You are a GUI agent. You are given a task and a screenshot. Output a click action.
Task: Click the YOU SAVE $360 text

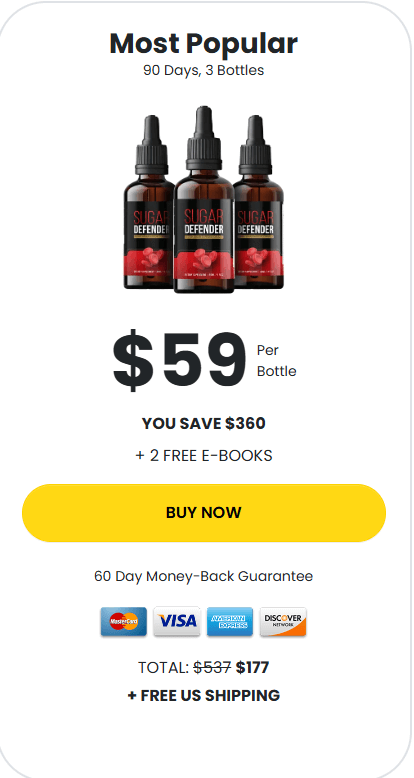click(204, 423)
